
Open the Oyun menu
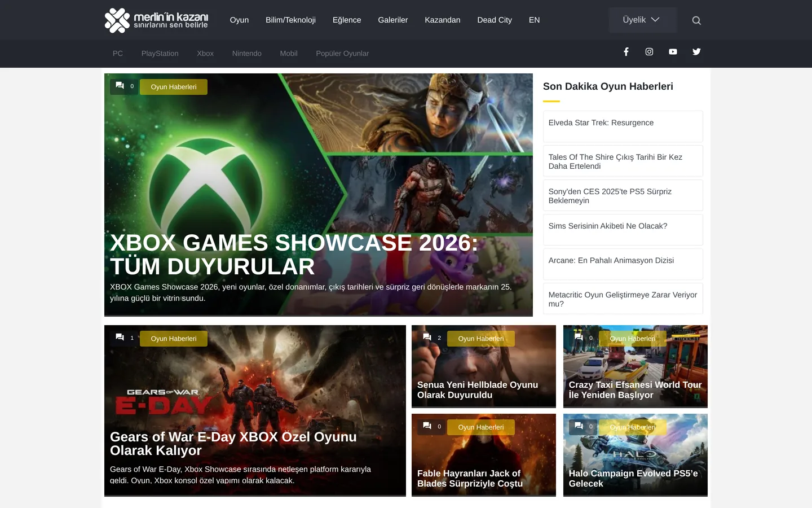[239, 20]
